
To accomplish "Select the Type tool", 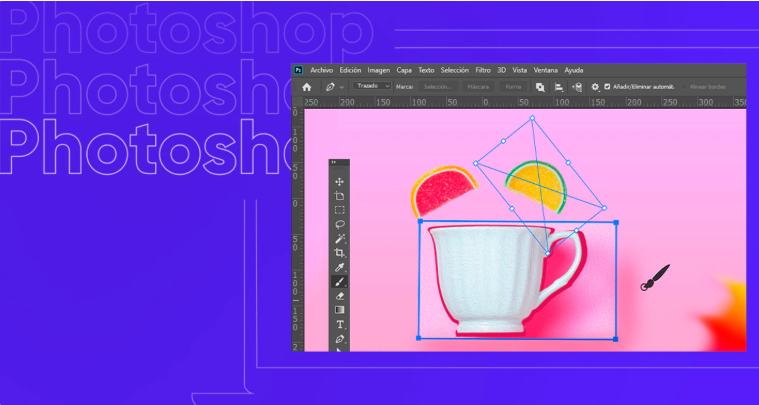I will pyautogui.click(x=340, y=325).
